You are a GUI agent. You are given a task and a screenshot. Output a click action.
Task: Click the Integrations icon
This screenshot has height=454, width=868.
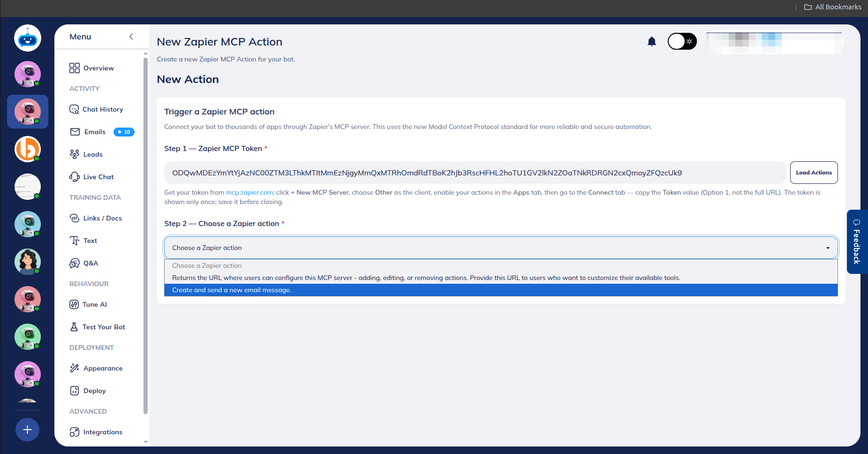75,432
